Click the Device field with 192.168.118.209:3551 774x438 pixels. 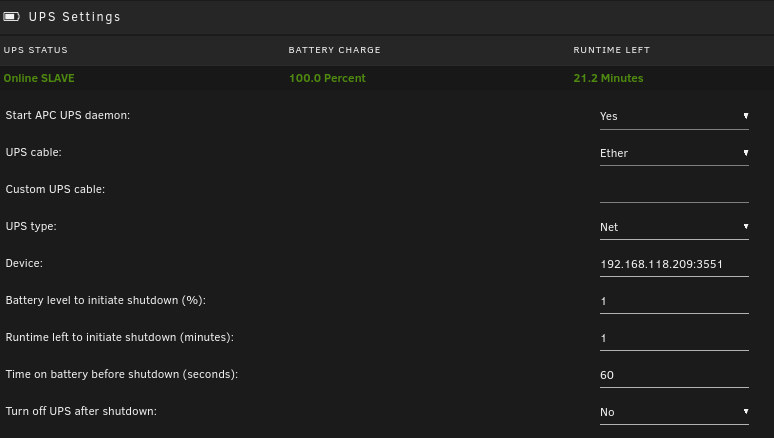pos(674,265)
